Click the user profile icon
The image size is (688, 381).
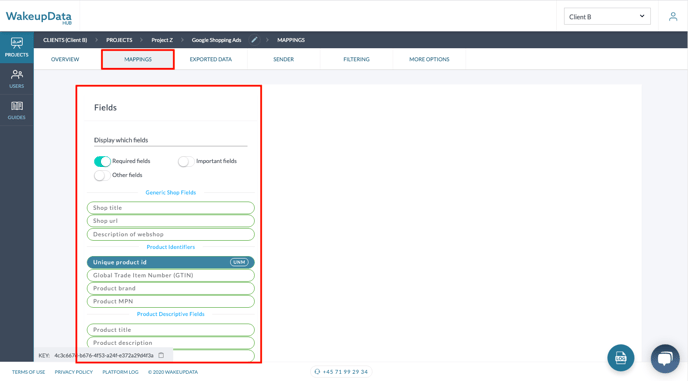673,17
